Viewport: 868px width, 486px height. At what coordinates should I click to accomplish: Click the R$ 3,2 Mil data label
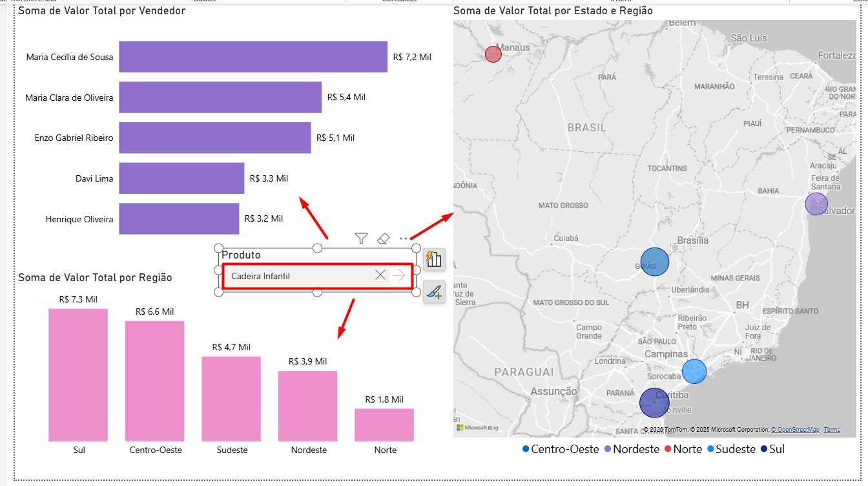click(263, 219)
